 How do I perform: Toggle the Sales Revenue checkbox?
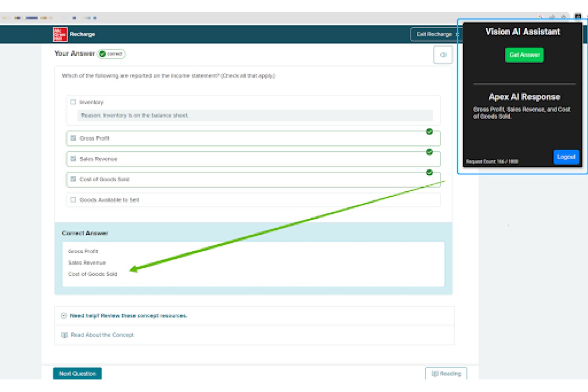(73, 159)
